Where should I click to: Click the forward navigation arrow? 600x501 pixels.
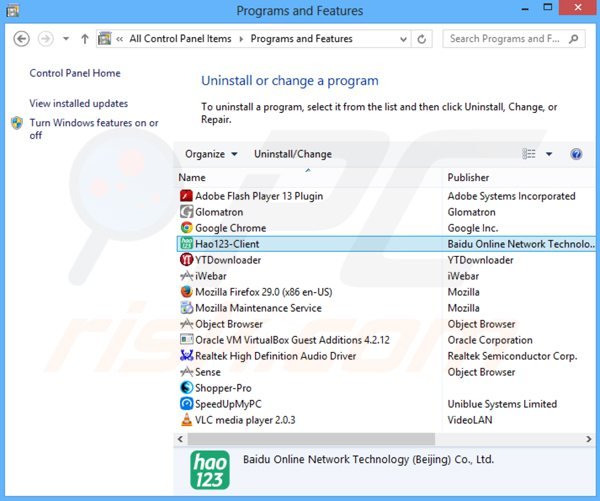tap(46, 39)
